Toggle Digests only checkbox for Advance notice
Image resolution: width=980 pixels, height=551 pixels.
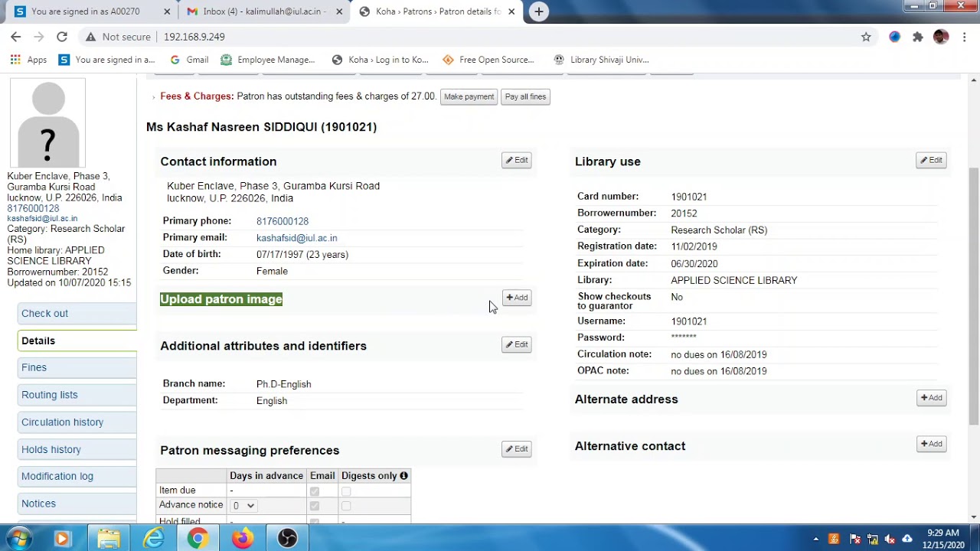(x=346, y=506)
